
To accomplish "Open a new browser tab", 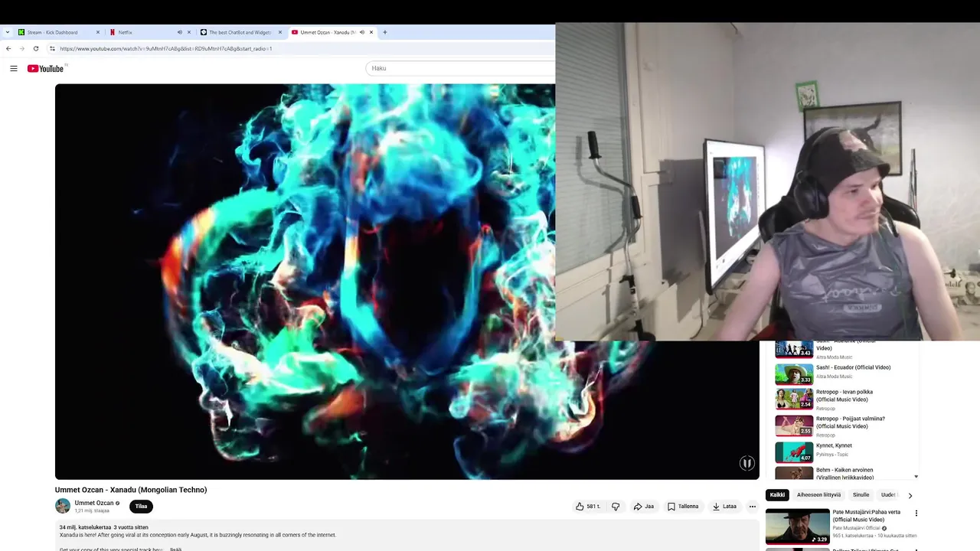I will [385, 32].
